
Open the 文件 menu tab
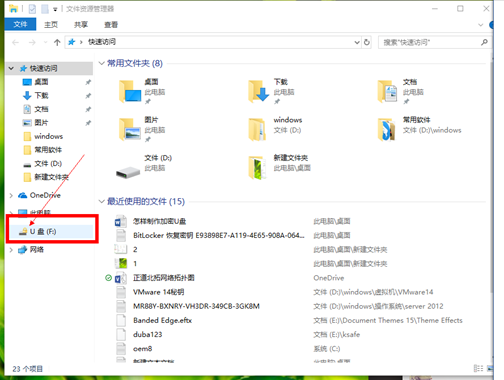[20, 24]
